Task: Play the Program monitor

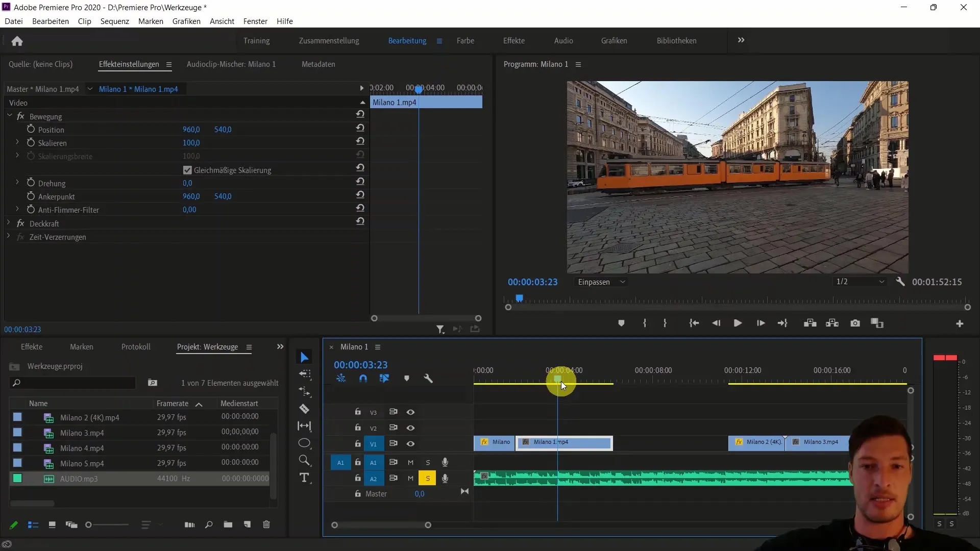Action: [x=738, y=323]
